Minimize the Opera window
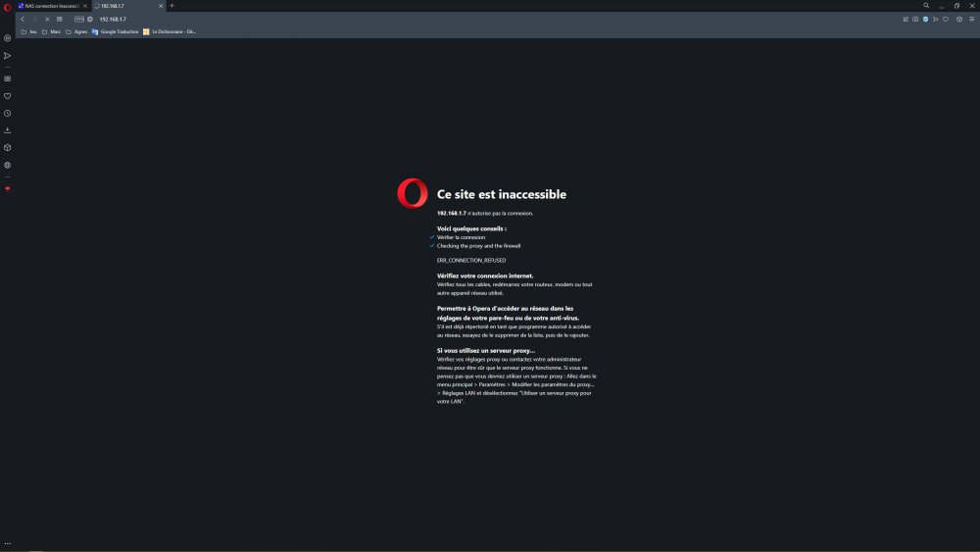 click(x=941, y=6)
